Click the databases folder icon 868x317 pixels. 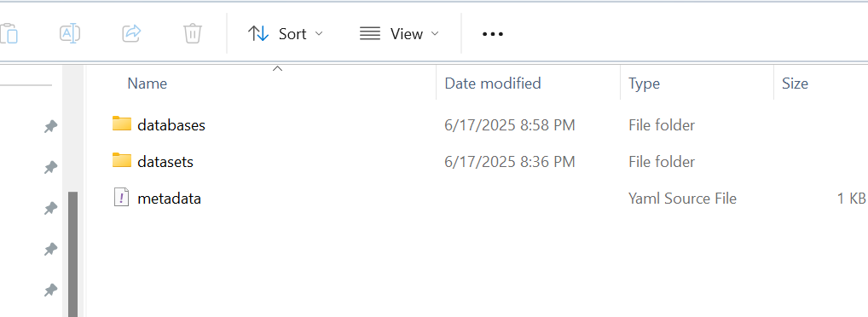point(122,124)
